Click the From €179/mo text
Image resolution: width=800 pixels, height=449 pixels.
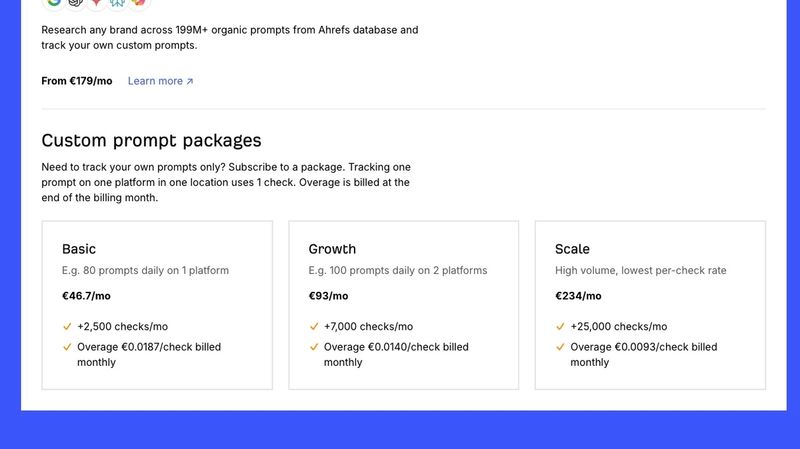click(x=77, y=81)
